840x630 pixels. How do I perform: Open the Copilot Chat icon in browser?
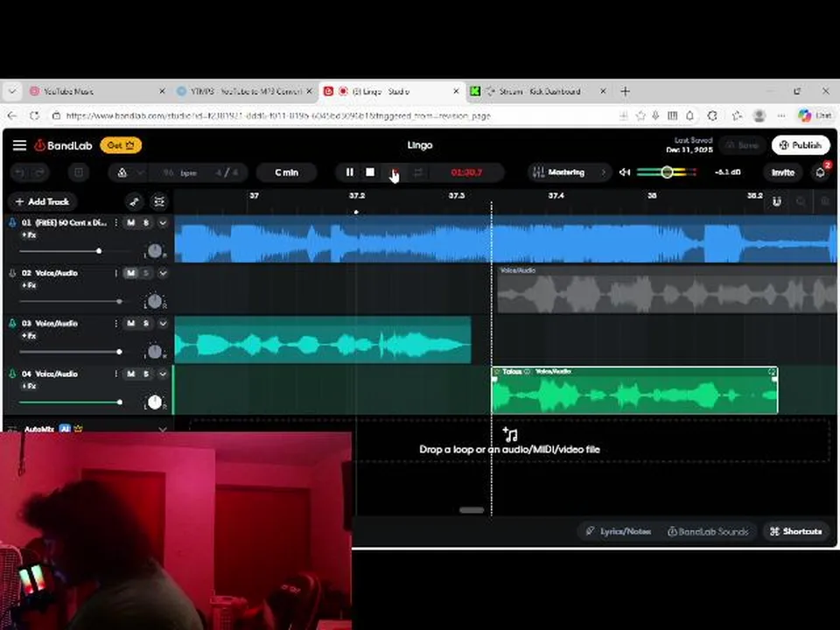pos(815,115)
